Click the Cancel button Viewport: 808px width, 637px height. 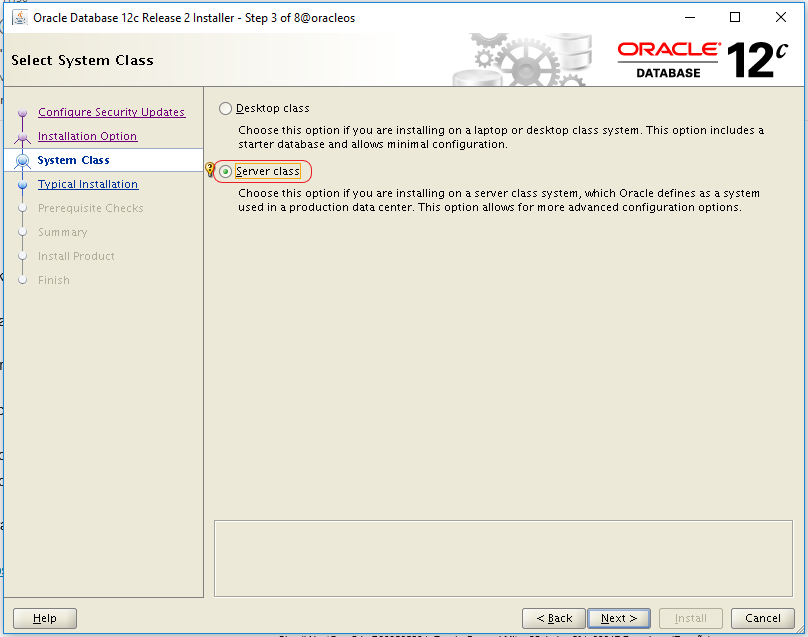[x=763, y=618]
